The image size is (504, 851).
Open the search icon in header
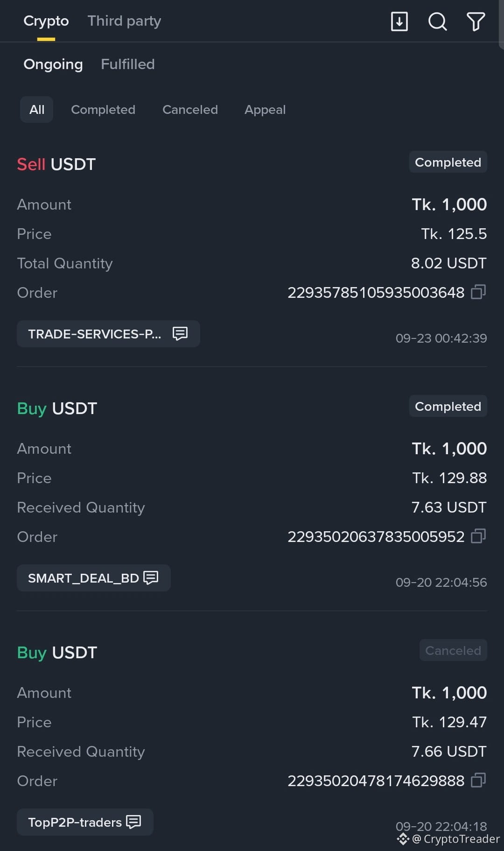[x=437, y=21]
